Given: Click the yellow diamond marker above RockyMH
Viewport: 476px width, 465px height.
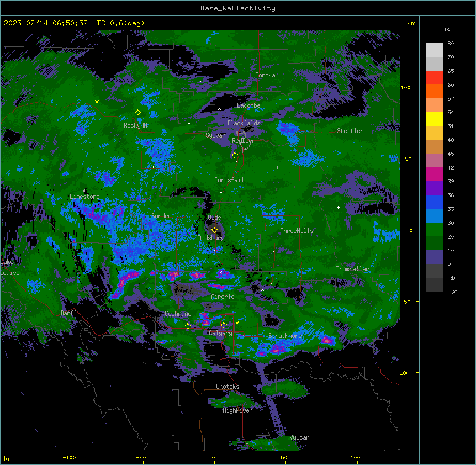Looking at the screenshot, I should pos(137,113).
